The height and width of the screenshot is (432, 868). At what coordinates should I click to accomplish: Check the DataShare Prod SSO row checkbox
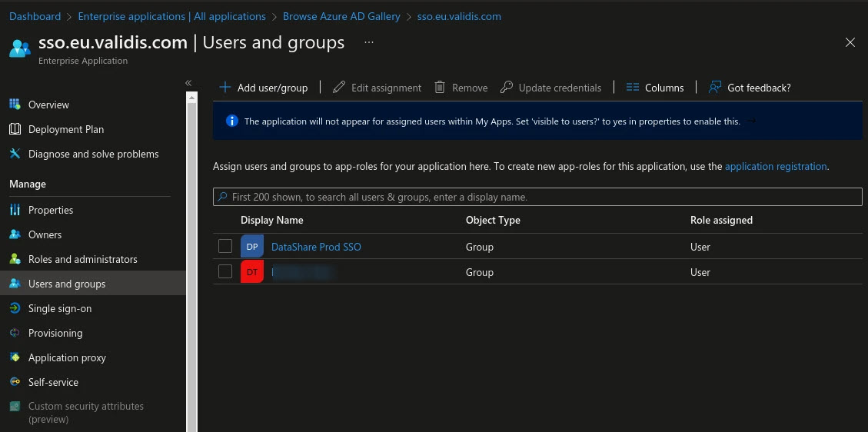(224, 246)
